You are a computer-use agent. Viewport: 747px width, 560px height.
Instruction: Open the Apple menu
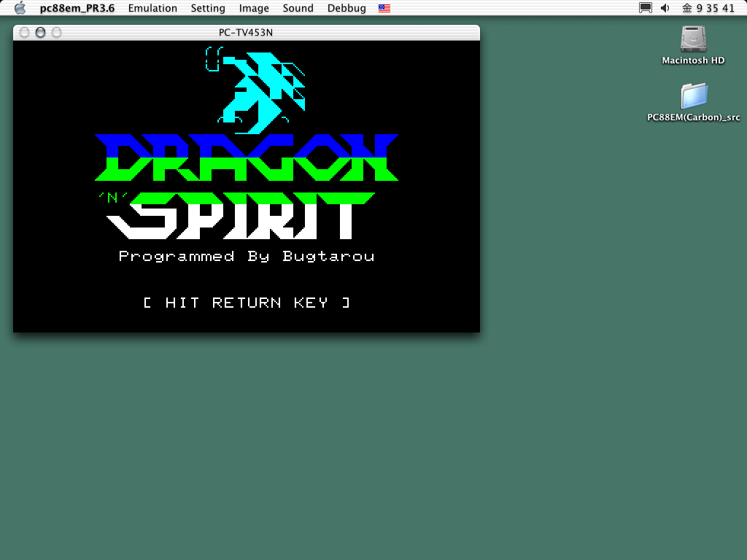[x=20, y=7]
